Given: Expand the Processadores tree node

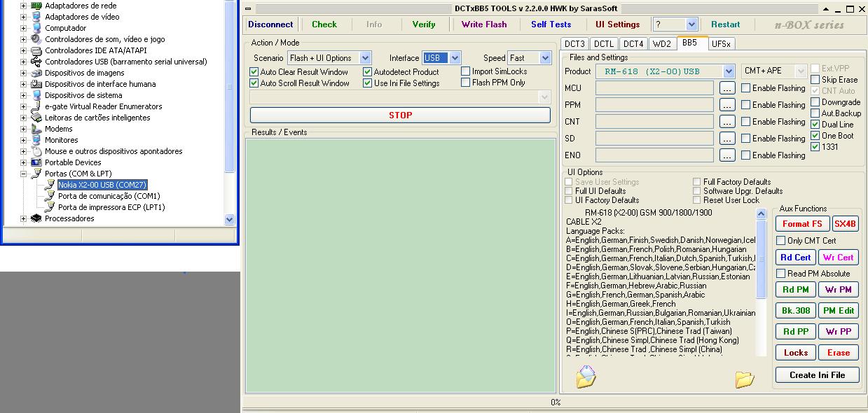Looking at the screenshot, I should click(23, 218).
